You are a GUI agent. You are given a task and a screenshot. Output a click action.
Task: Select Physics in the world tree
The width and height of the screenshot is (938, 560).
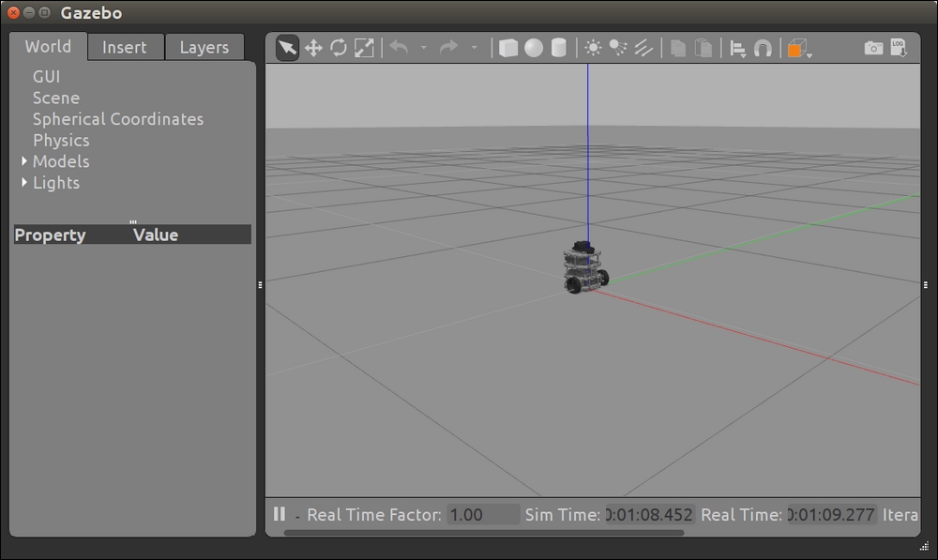pyautogui.click(x=61, y=140)
